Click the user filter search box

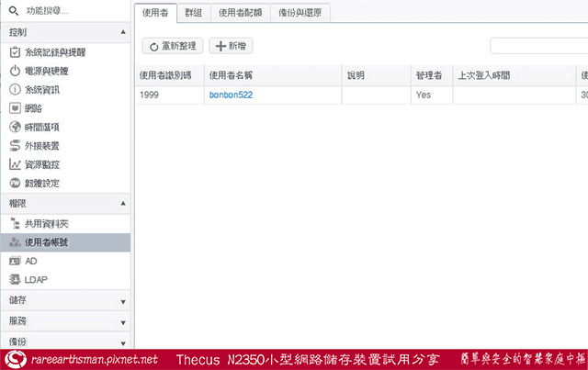coord(539,46)
